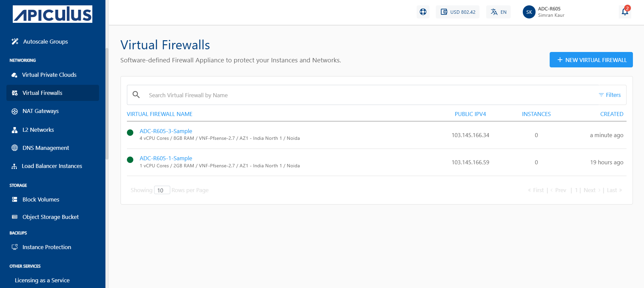The height and width of the screenshot is (288, 644).
Task: Open firewall ADC-R605-3-Sample
Action: tap(166, 131)
